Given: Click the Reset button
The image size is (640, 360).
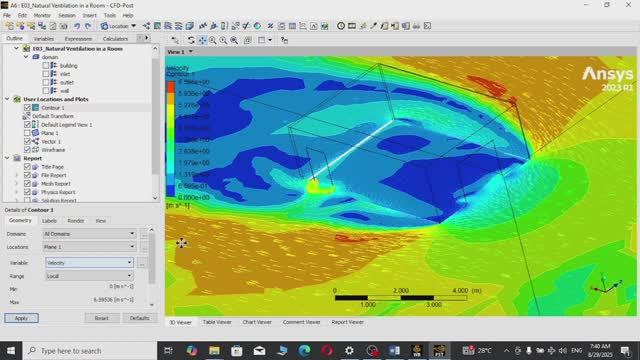Looking at the screenshot, I should (102, 318).
